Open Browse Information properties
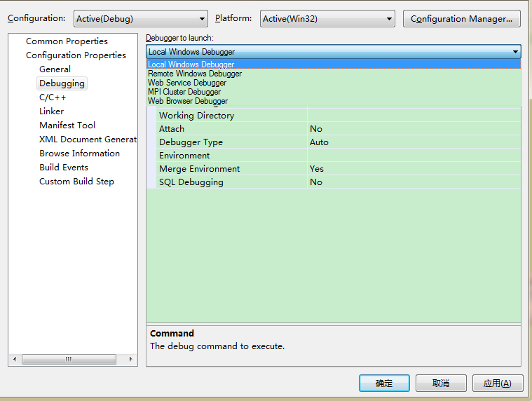 point(79,154)
